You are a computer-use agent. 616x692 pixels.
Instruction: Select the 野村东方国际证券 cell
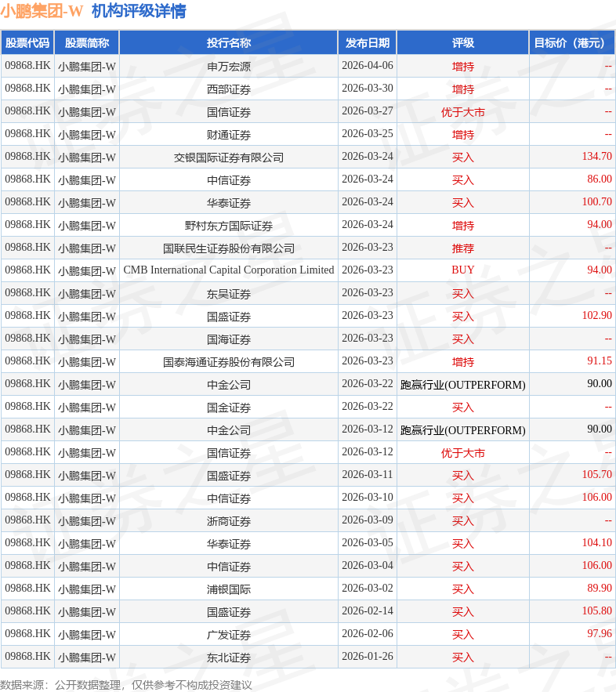[x=229, y=226]
